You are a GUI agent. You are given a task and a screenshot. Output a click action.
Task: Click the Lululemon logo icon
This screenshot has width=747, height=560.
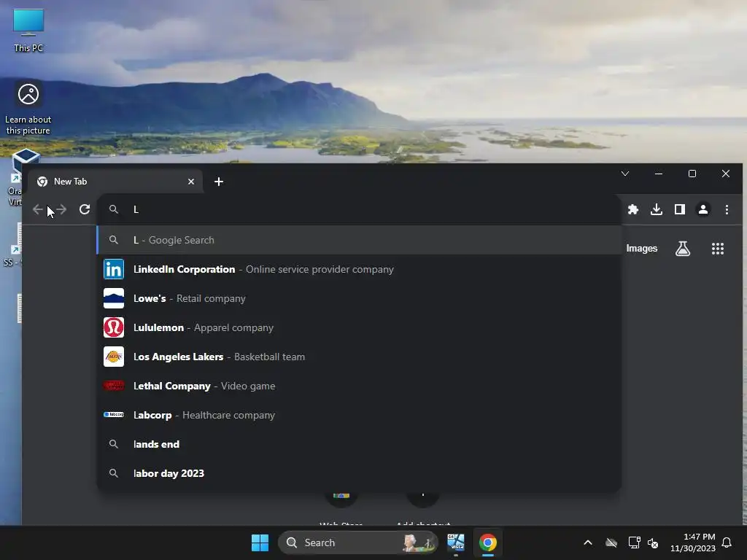pos(114,327)
